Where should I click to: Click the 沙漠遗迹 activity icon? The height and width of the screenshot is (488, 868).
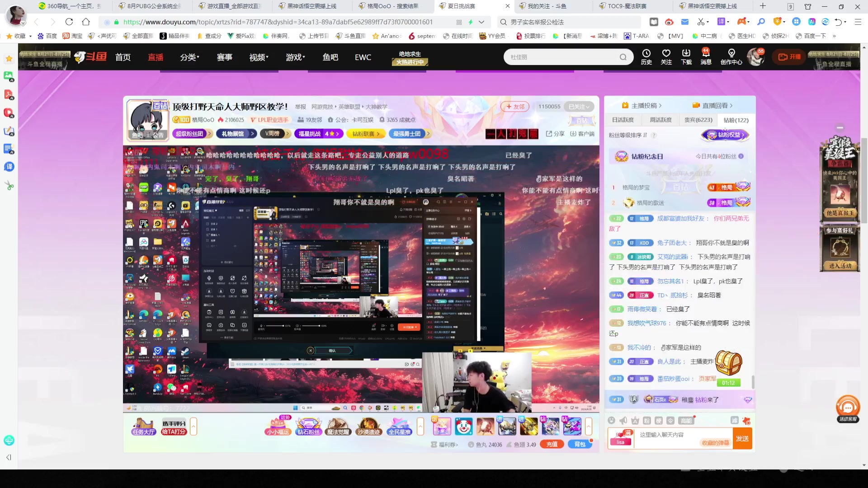click(368, 427)
